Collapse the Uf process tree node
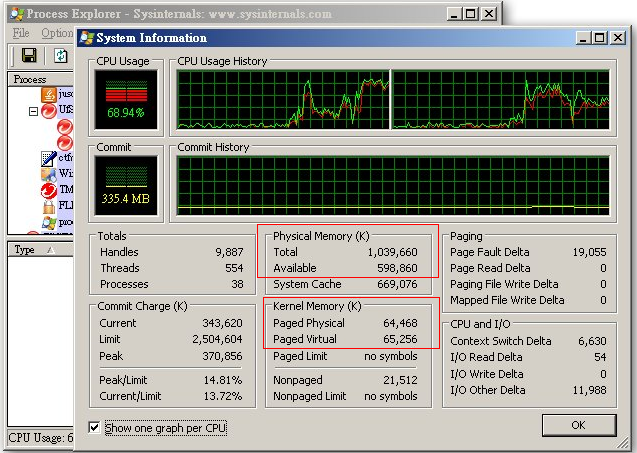The image size is (637, 453). pyautogui.click(x=33, y=111)
